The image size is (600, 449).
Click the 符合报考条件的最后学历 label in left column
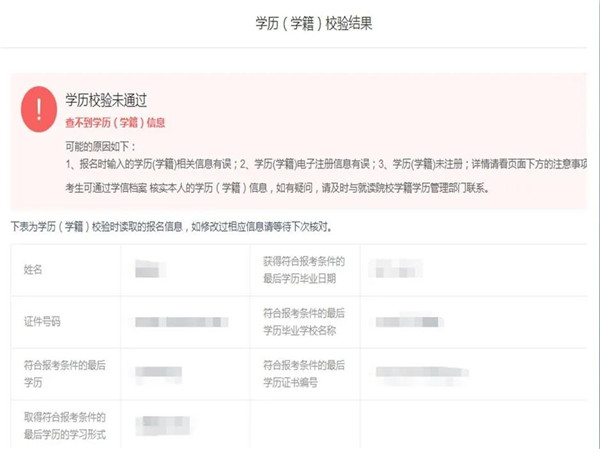tap(61, 372)
